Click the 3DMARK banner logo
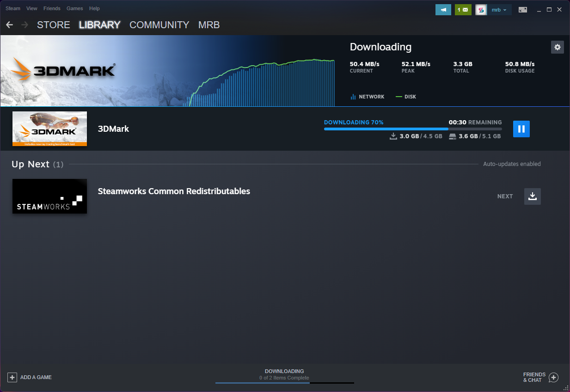This screenshot has width=570, height=392. [62, 69]
